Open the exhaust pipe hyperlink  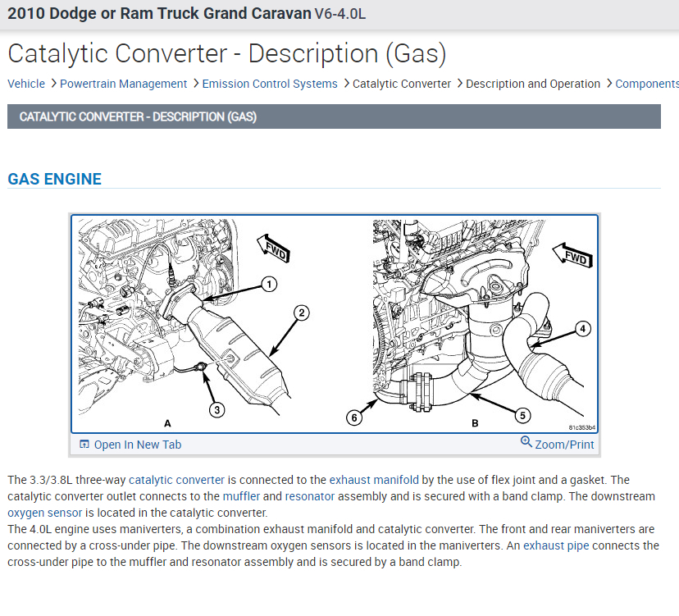[556, 545]
